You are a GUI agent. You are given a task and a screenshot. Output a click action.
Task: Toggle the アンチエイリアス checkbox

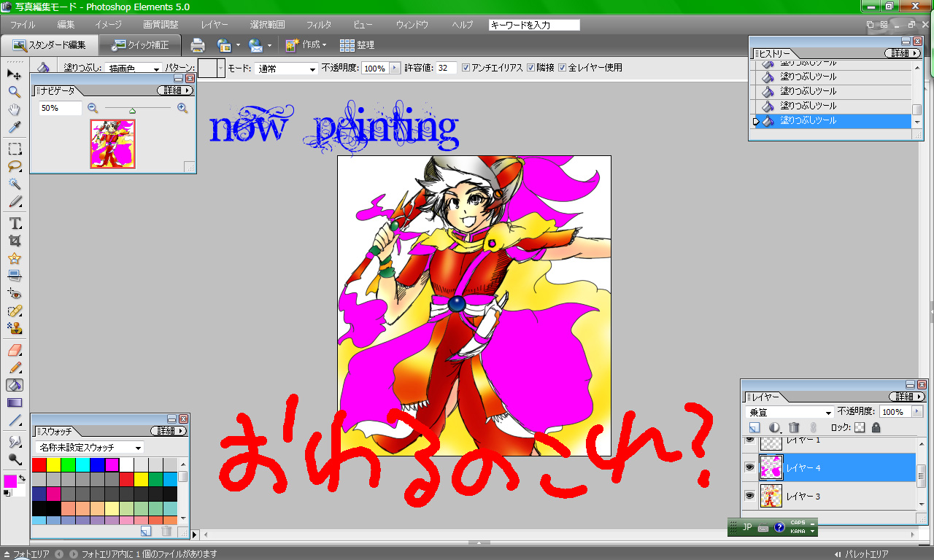point(466,68)
